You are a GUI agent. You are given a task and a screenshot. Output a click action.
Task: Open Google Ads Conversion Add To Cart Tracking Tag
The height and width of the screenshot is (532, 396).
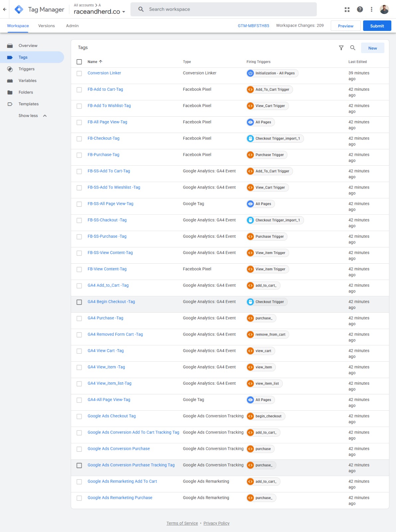(x=133, y=432)
